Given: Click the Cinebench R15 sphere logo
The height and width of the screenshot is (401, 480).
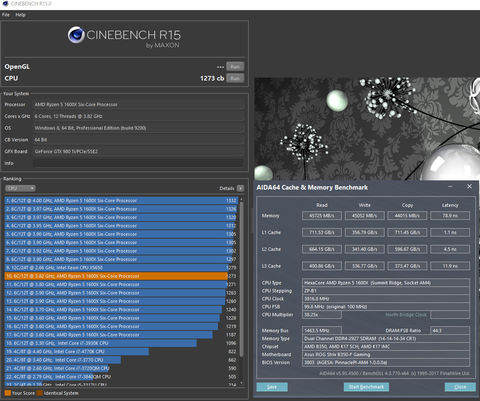Looking at the screenshot, I should pyautogui.click(x=76, y=35).
